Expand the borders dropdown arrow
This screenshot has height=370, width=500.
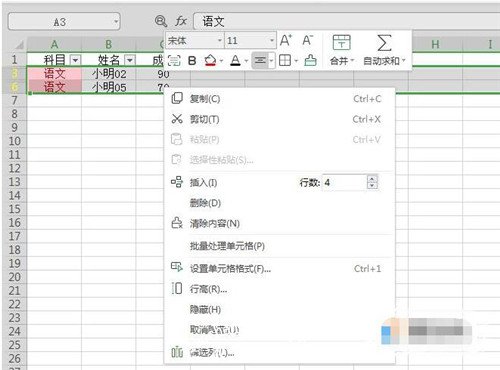[x=296, y=61]
